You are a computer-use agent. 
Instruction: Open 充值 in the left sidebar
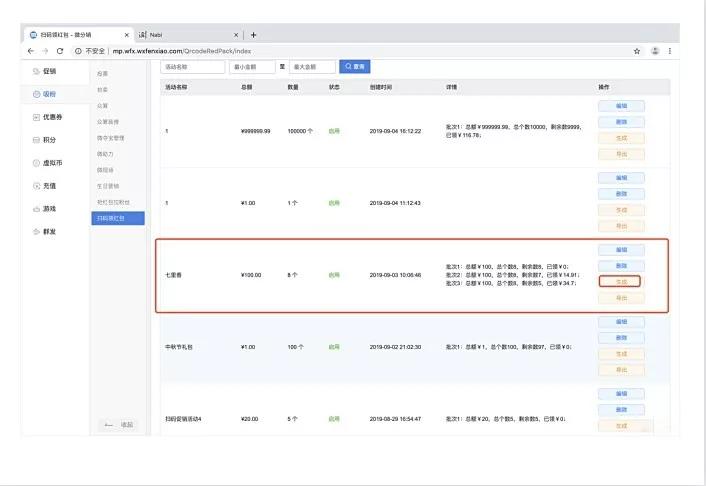(x=45, y=186)
